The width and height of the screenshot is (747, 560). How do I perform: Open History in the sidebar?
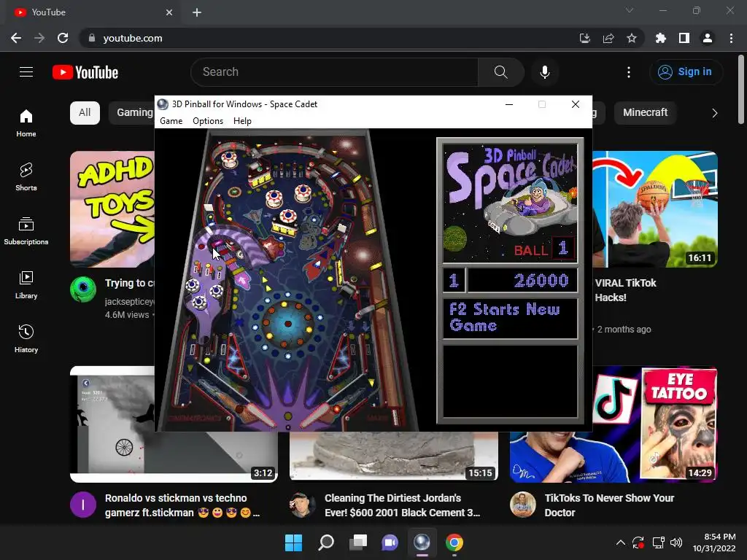click(26, 338)
